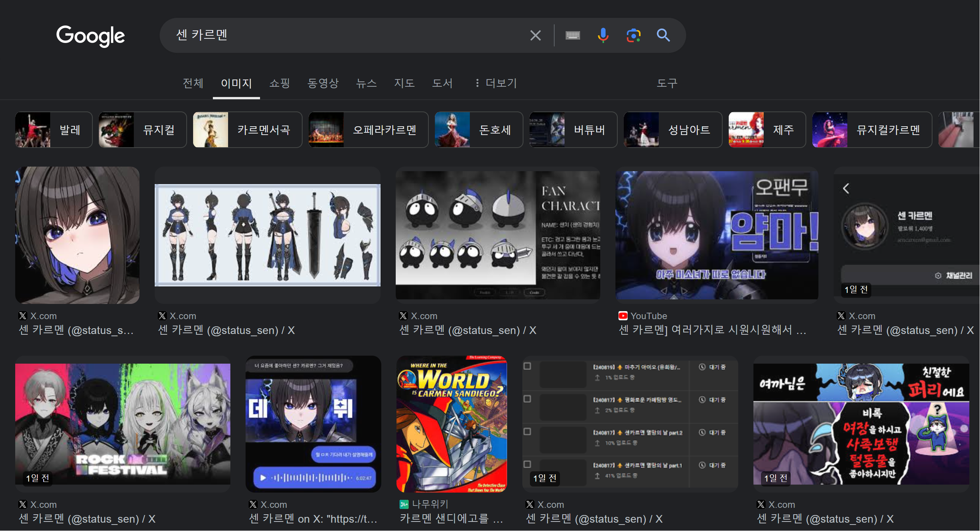Filter by 발레 chip
Screen dimensions: 980x531
pos(54,130)
